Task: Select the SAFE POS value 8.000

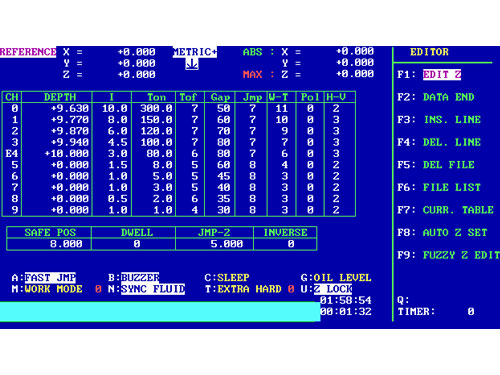Action: (66, 244)
